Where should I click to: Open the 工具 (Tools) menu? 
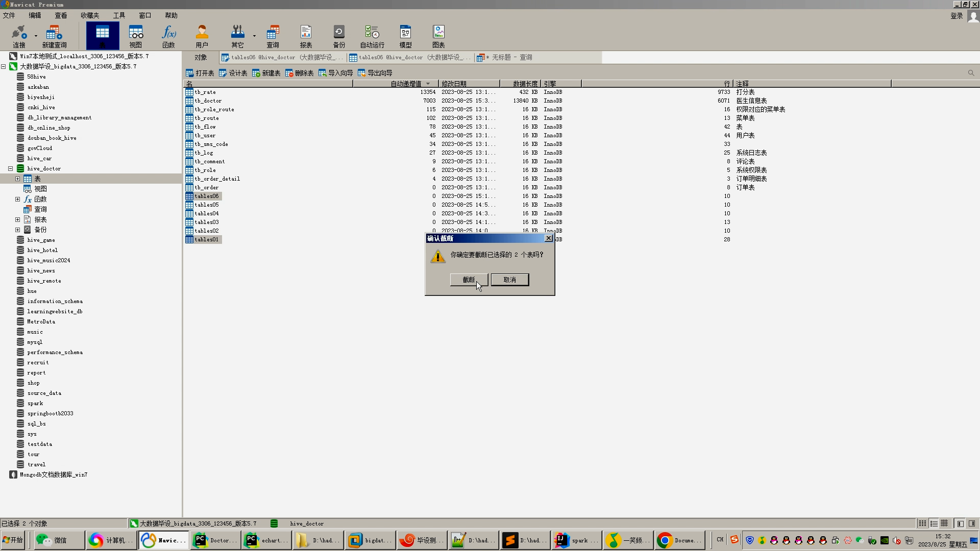pyautogui.click(x=119, y=15)
